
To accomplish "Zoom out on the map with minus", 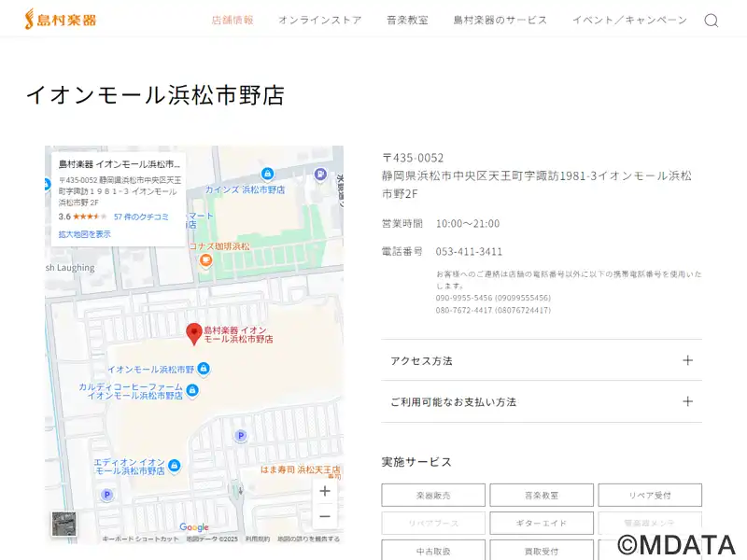I will [x=325, y=517].
